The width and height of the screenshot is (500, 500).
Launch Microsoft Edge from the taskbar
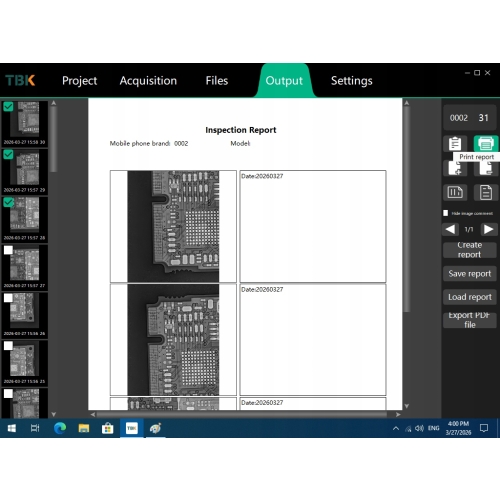pyautogui.click(x=60, y=428)
